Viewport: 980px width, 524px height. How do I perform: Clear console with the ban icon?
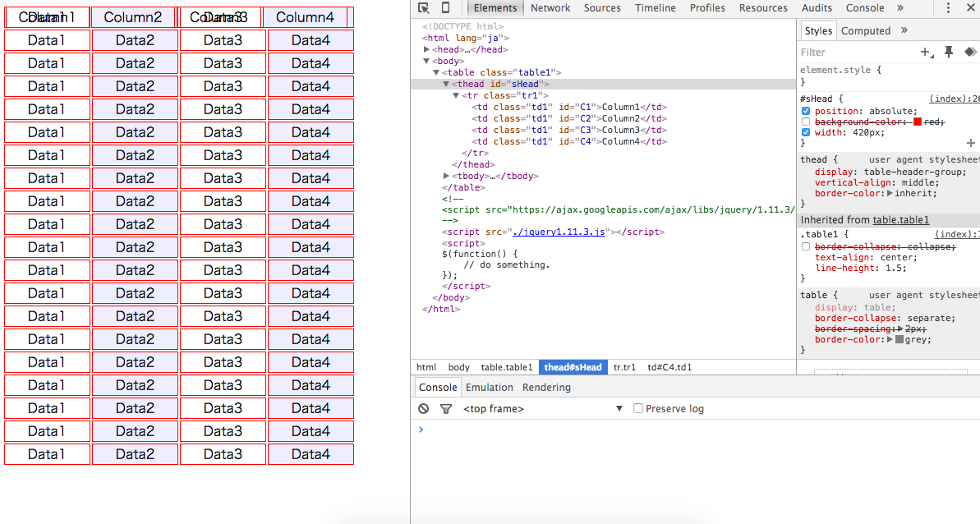coord(424,409)
